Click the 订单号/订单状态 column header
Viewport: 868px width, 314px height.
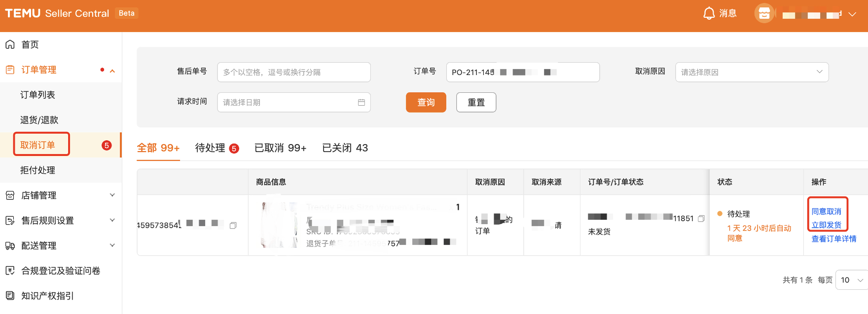[x=615, y=182]
